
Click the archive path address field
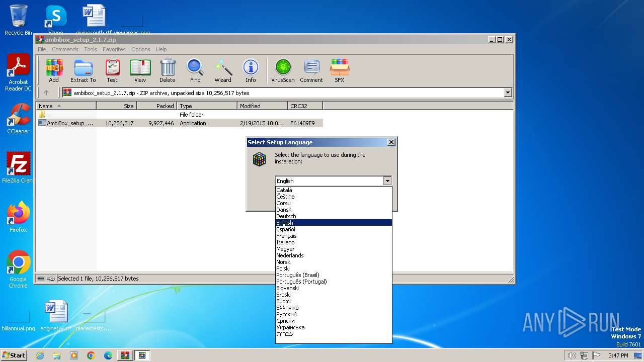pos(287,93)
